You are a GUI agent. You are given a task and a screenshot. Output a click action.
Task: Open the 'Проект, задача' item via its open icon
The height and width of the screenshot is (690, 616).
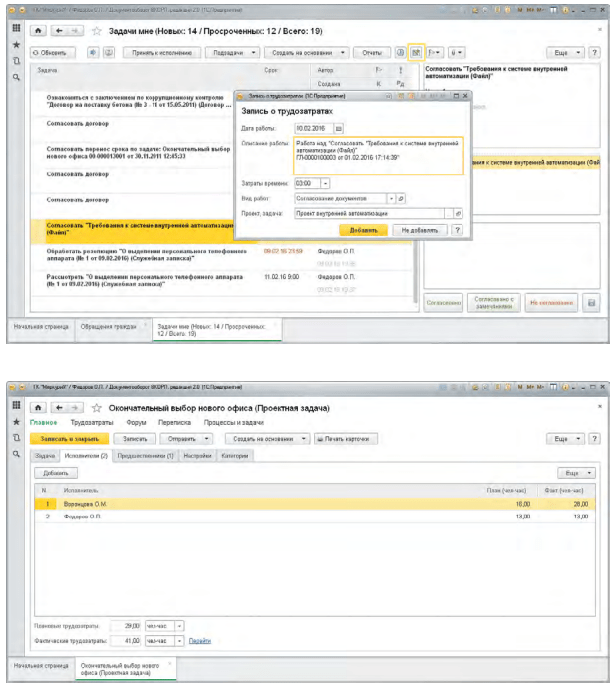[x=458, y=213]
